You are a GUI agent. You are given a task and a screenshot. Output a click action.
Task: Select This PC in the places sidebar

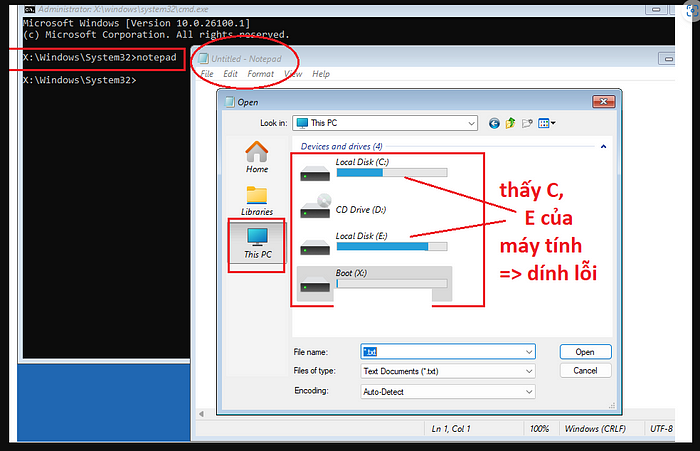tap(258, 243)
